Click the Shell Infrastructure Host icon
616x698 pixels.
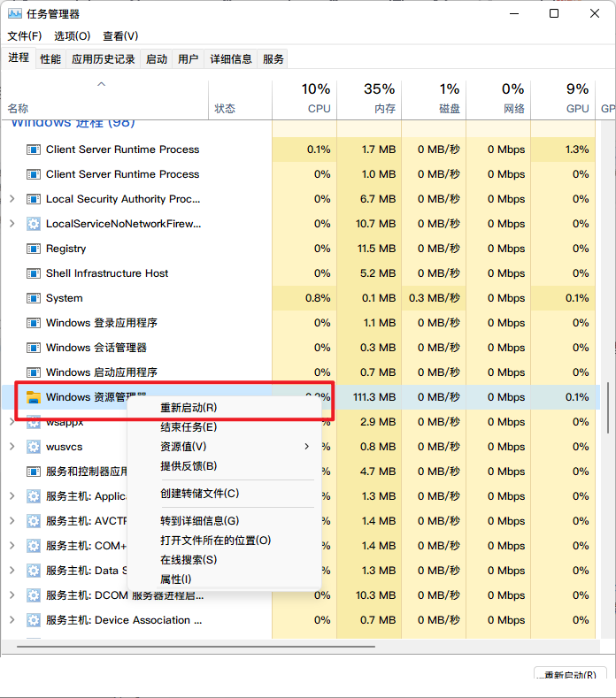34,273
